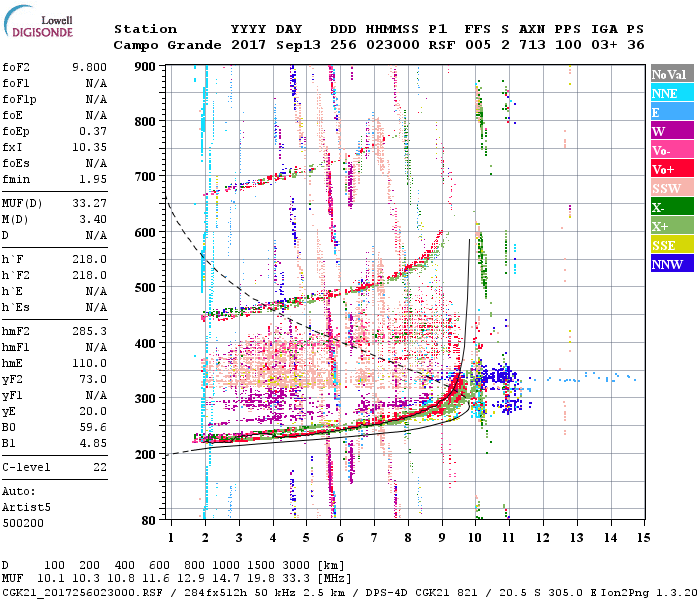Select the SSE yellow legend swatch
The image size is (700, 600).
672,245
